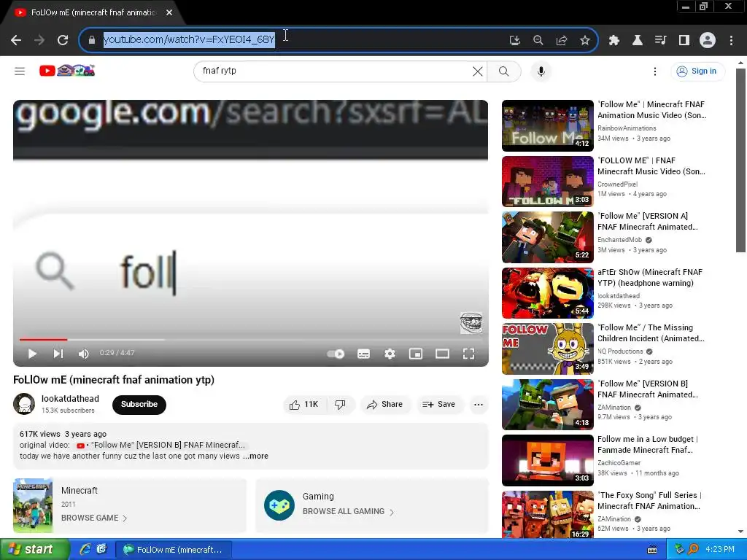747x560 pixels.
Task: Clear the search box with the X
Action: 477,71
